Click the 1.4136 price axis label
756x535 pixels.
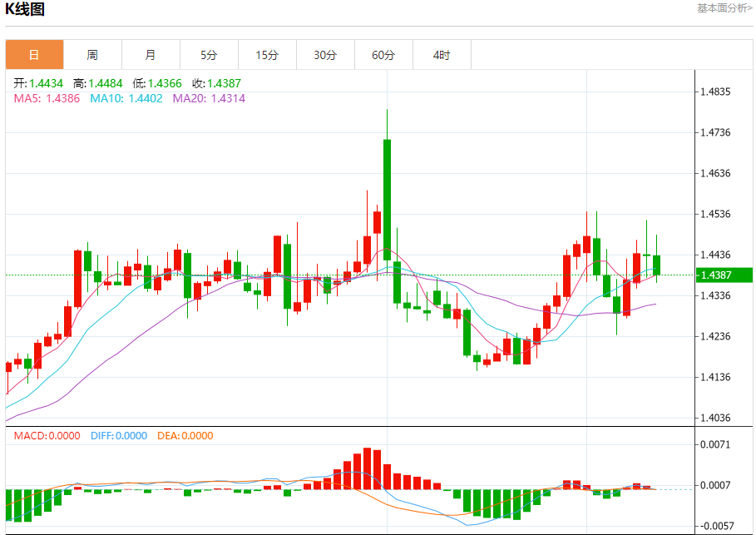(715, 377)
